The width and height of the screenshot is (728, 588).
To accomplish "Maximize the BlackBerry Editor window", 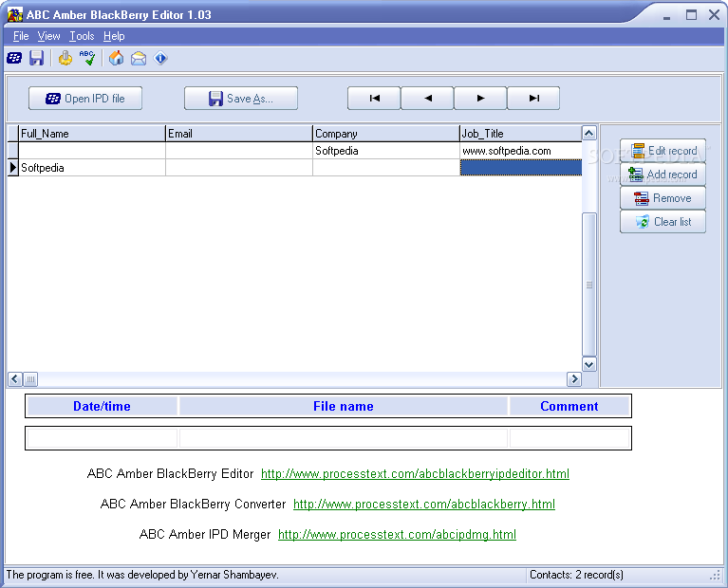I will pyautogui.click(x=691, y=15).
